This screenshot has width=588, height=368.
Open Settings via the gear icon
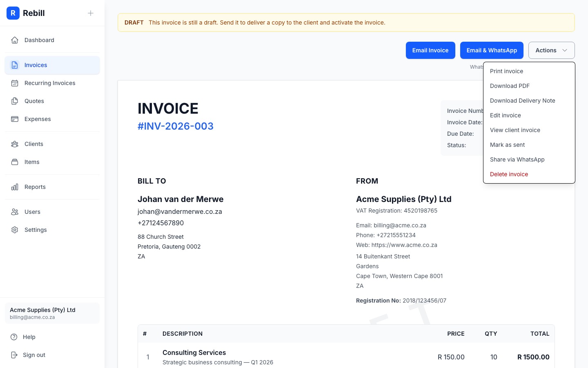15,230
